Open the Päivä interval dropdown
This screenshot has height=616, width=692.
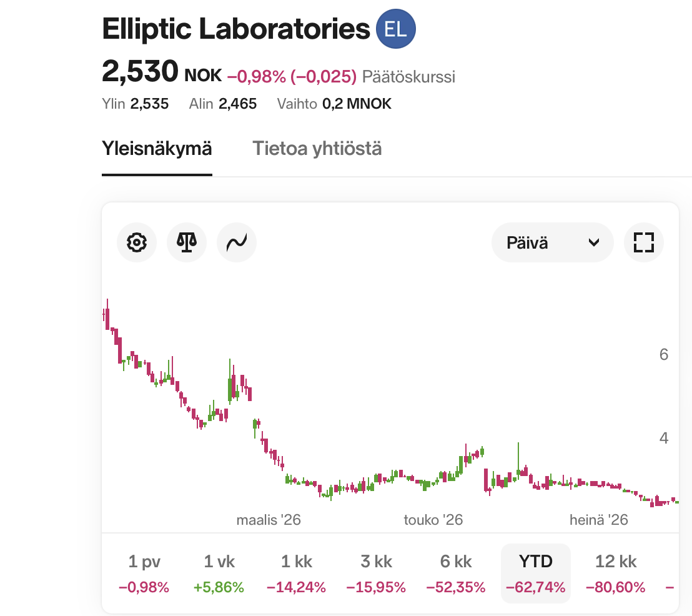[553, 242]
